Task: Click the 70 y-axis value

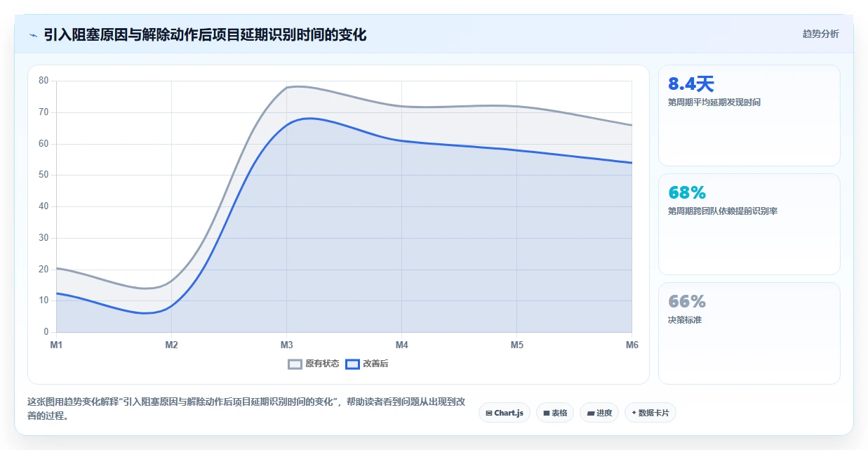Action: coord(44,112)
